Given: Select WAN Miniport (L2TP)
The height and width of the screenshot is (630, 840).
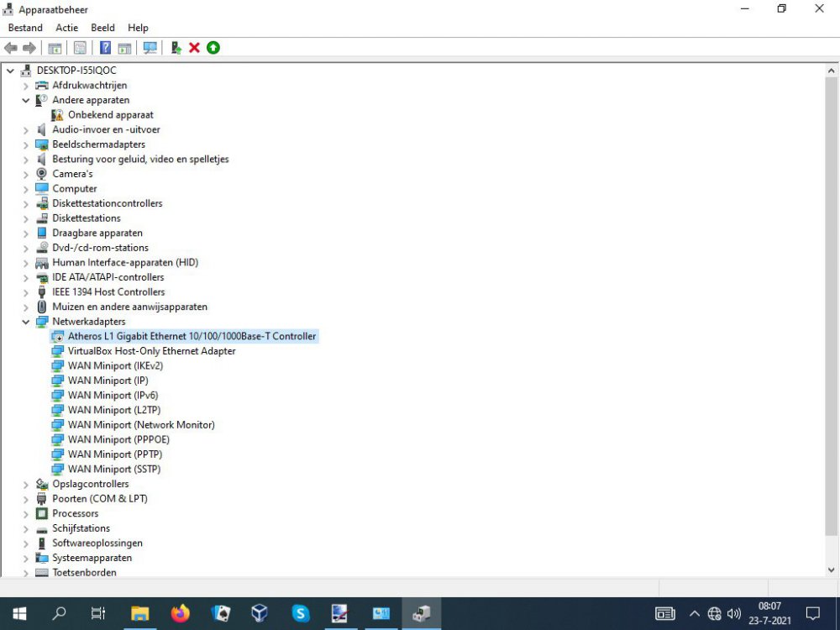Looking at the screenshot, I should [x=114, y=411].
